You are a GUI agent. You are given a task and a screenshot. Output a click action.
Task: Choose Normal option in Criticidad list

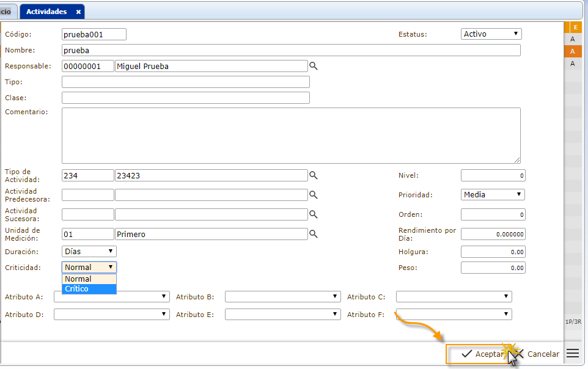click(x=89, y=279)
